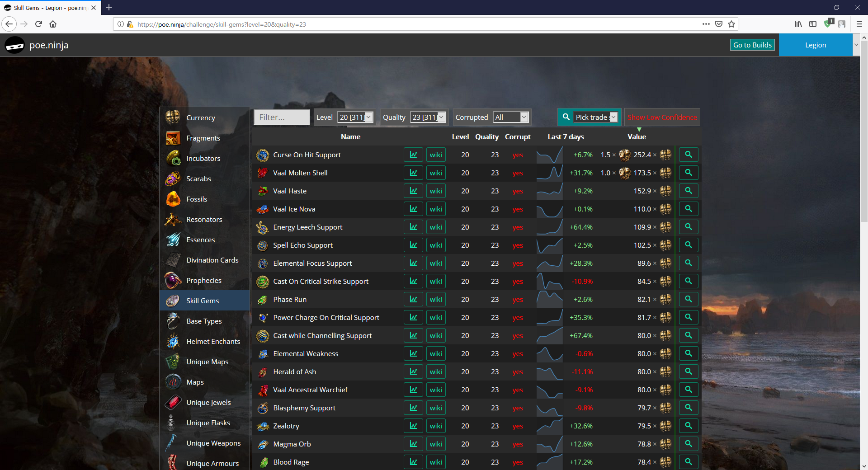Open price chart for Vaal Haste
Screen dimensions: 868x470
point(413,191)
